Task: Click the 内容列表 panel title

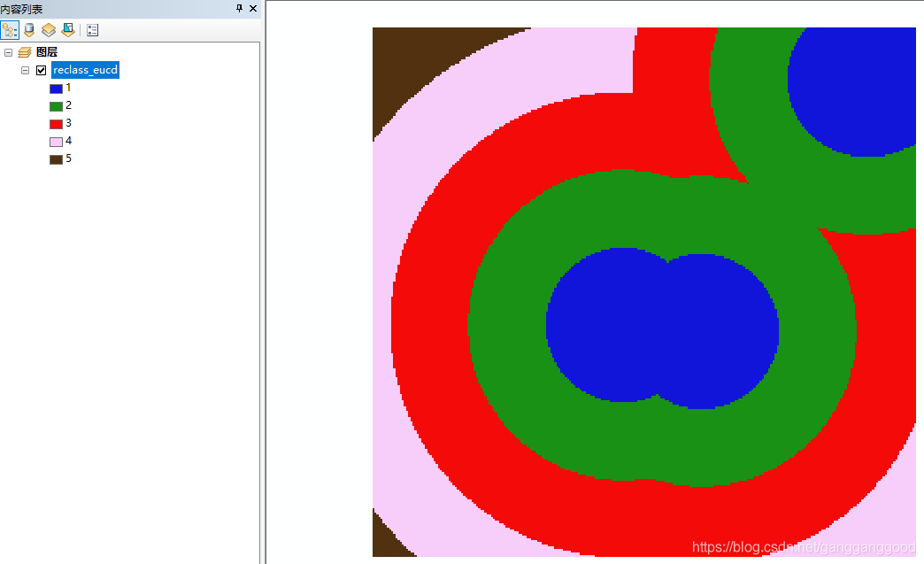Action: (x=22, y=9)
